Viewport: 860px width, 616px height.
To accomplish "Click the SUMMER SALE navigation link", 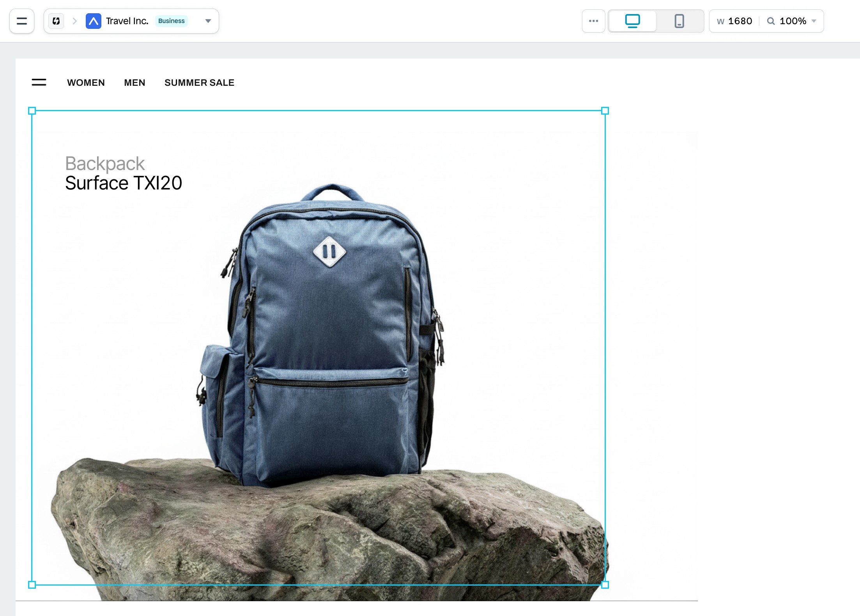I will [x=199, y=83].
